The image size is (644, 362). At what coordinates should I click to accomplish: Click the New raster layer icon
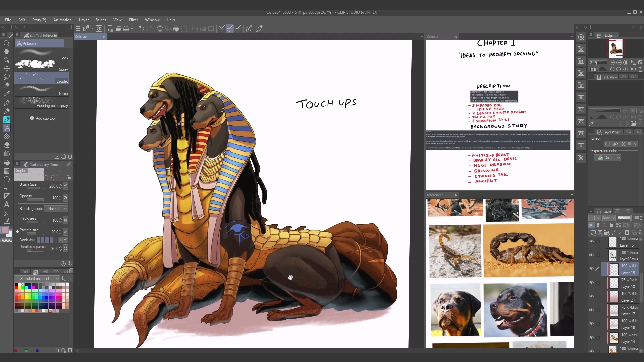(593, 233)
